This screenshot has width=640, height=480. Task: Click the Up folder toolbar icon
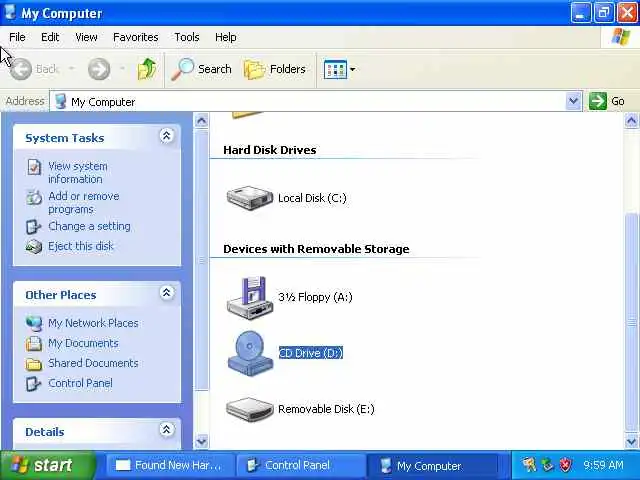tap(147, 69)
